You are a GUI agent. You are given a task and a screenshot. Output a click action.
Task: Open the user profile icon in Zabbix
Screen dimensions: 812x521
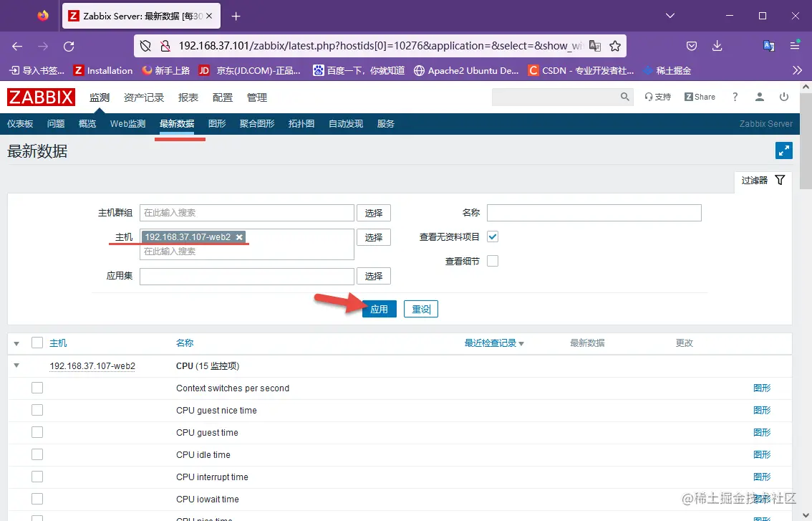(759, 96)
